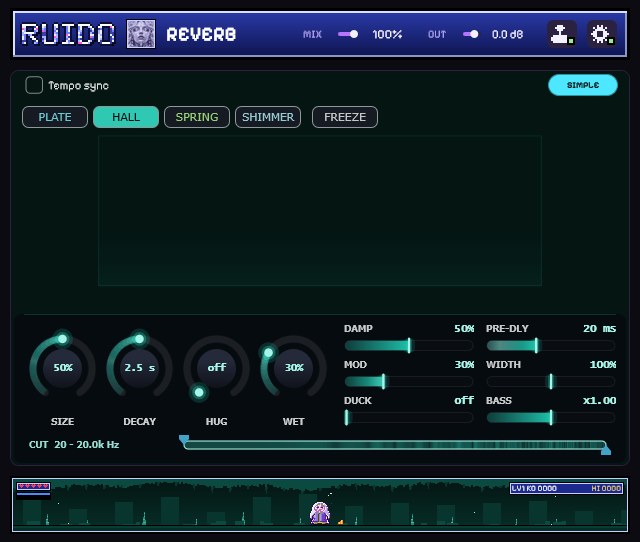640x542 pixels.
Task: Adjust the OUT level slider
Action: tap(471, 34)
